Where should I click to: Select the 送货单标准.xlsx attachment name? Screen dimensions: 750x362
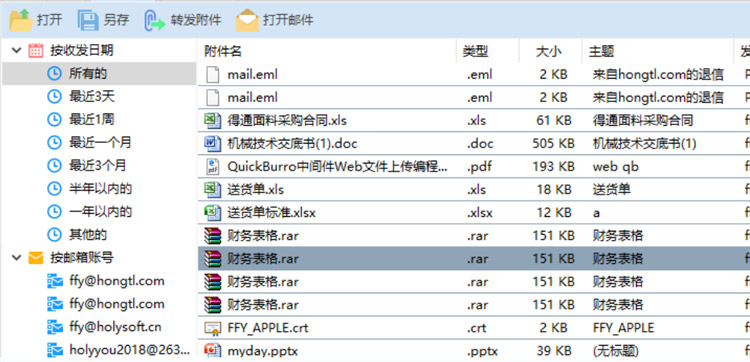[x=271, y=212]
